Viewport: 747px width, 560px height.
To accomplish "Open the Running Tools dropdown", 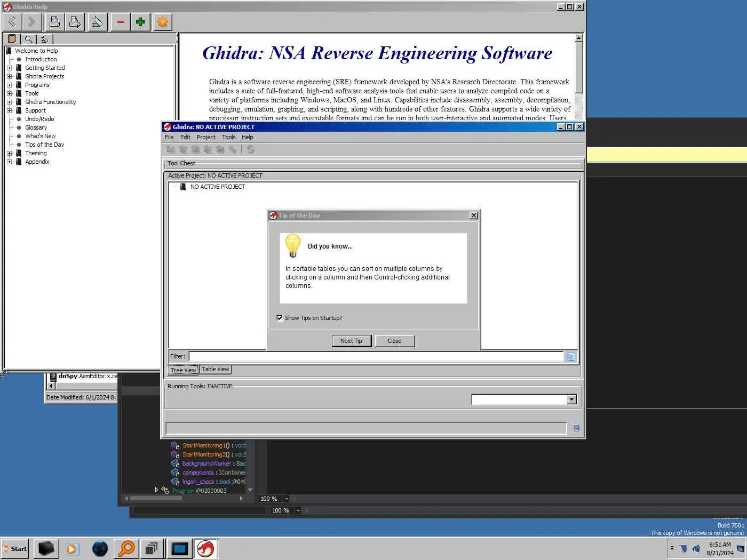I will pos(571,399).
